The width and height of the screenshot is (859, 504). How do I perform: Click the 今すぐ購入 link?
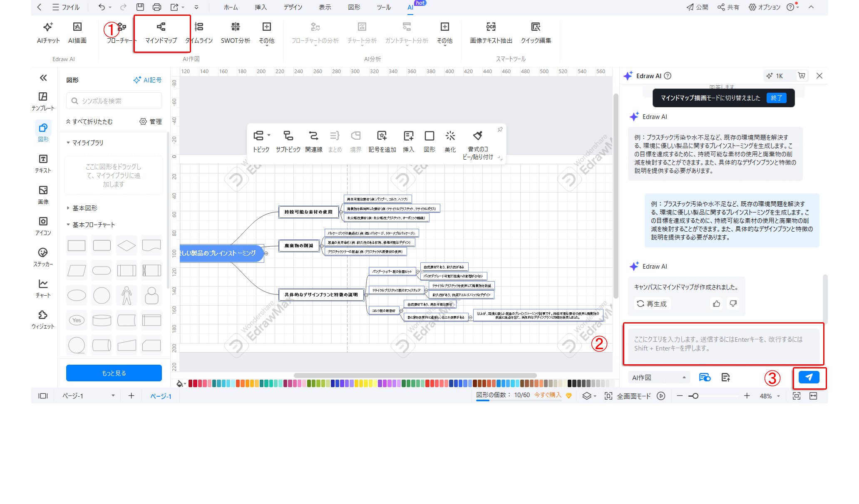click(x=548, y=395)
